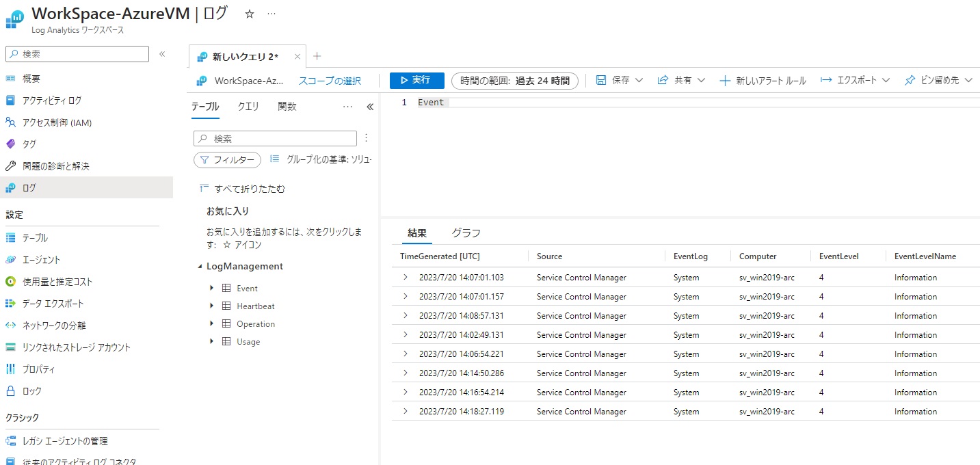This screenshot has height=465, width=980.
Task: Click スコープの選択 link
Action: (x=330, y=81)
